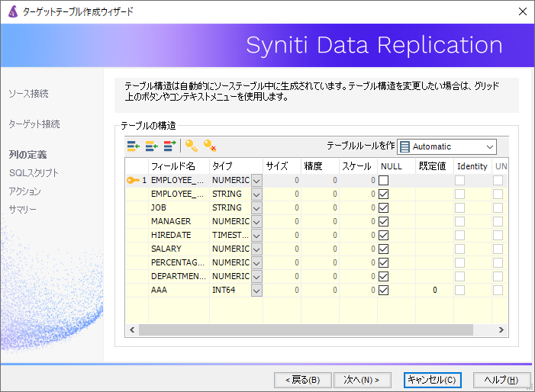Go to the ターゲット接続 wizard step
The width and height of the screenshot is (535, 392).
coord(34,124)
